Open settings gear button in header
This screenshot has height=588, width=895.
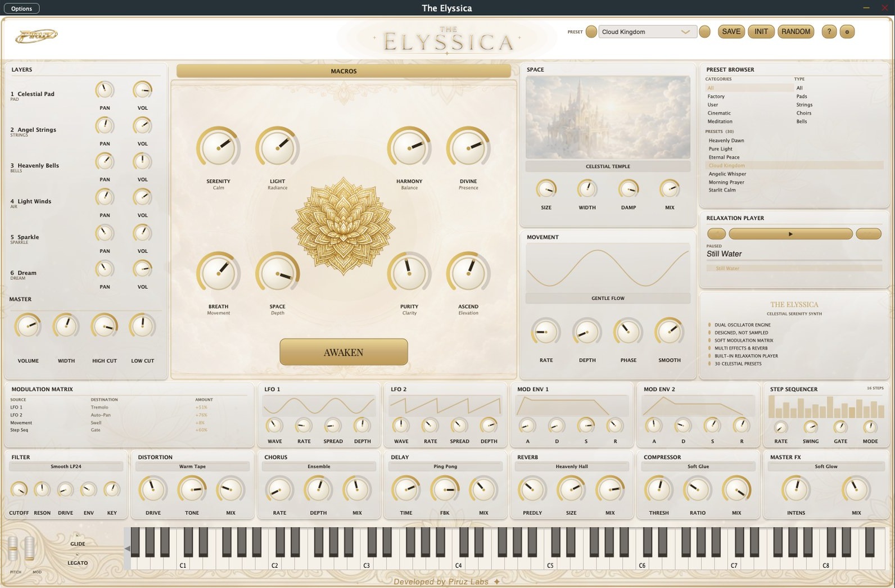pyautogui.click(x=847, y=31)
